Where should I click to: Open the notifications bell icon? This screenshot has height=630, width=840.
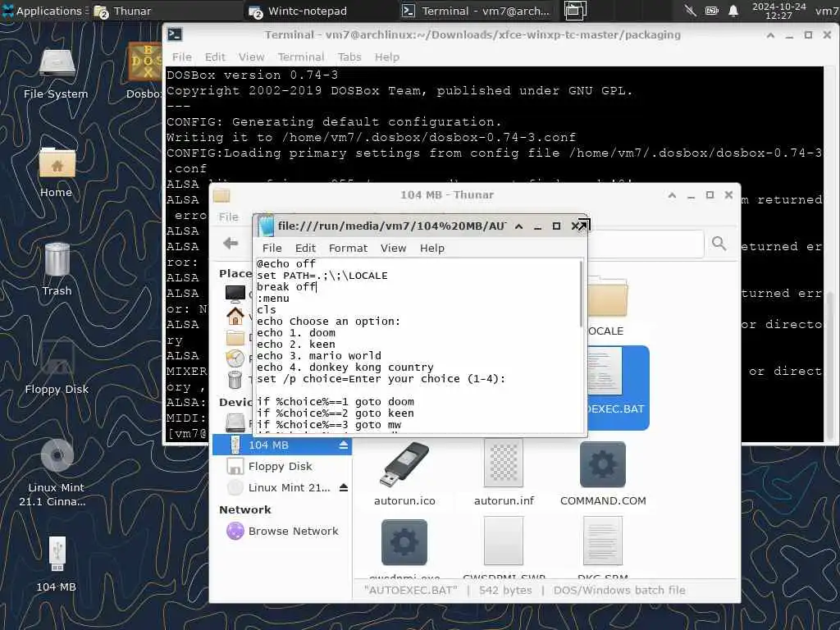pos(733,11)
